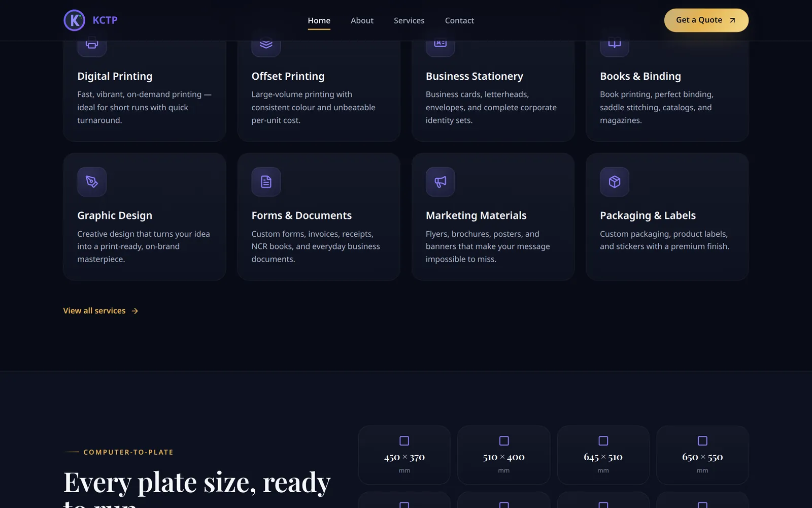Screen dimensions: 812x508
Task: Click the Graphic Design heading
Action: pyautogui.click(x=115, y=215)
